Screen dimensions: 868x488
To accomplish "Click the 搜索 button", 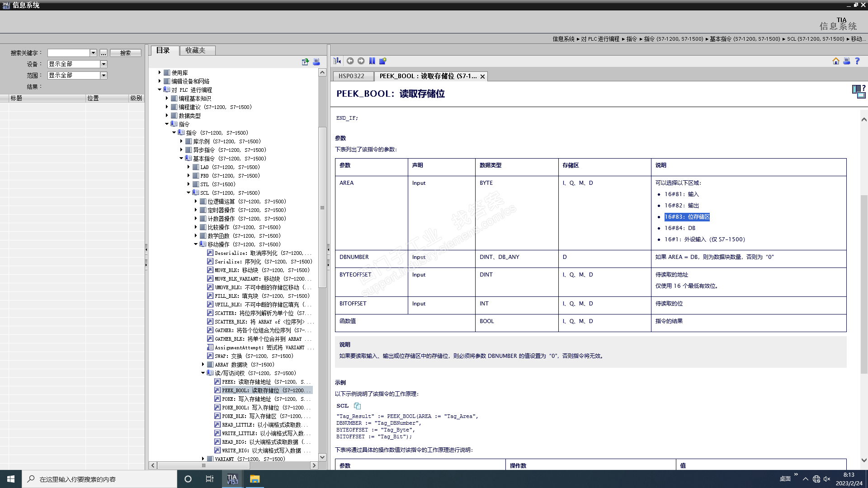I will click(125, 53).
